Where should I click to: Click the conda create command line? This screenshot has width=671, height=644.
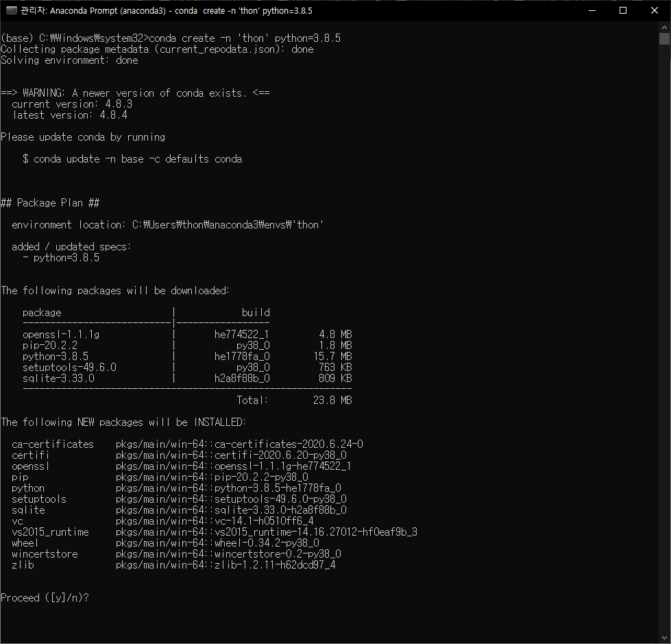(x=171, y=38)
